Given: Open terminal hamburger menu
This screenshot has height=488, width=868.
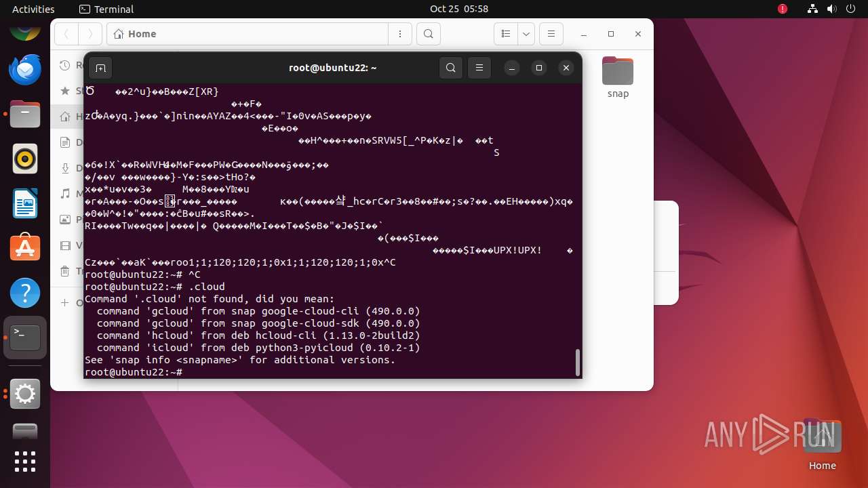Looking at the screenshot, I should 479,68.
